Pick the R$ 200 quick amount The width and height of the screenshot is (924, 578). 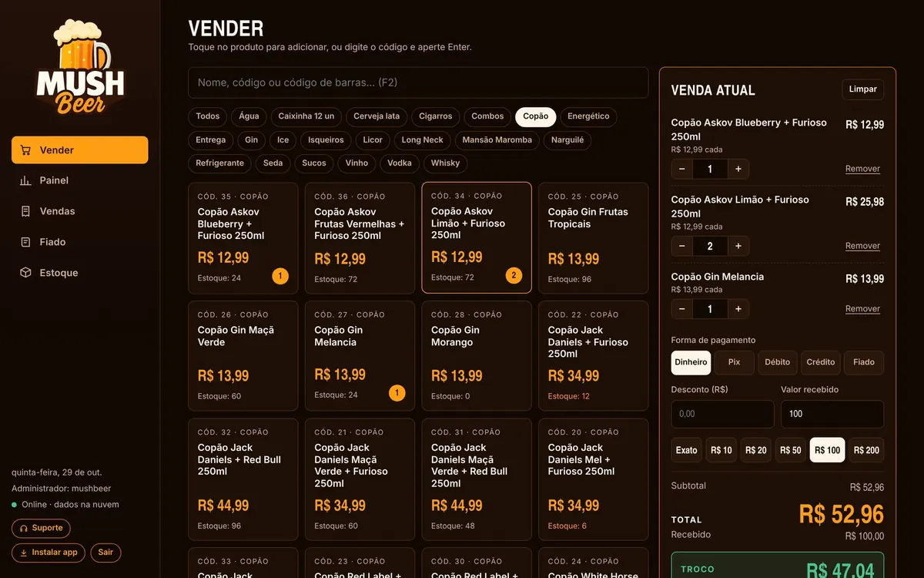[x=866, y=450]
